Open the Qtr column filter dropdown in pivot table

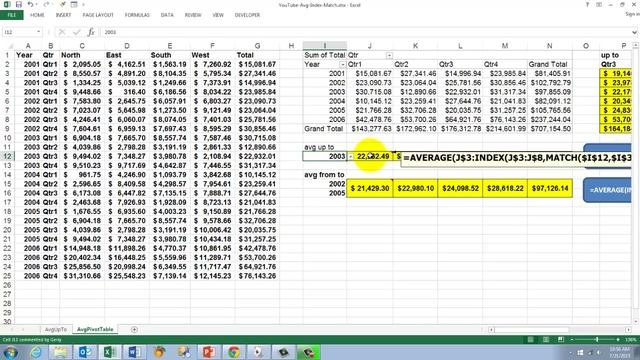point(389,55)
